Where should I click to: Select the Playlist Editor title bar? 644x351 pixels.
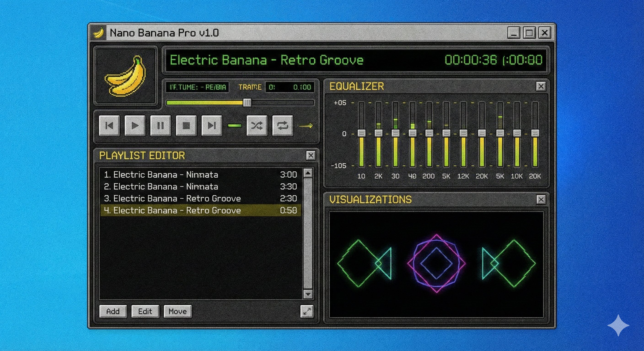[x=142, y=155]
